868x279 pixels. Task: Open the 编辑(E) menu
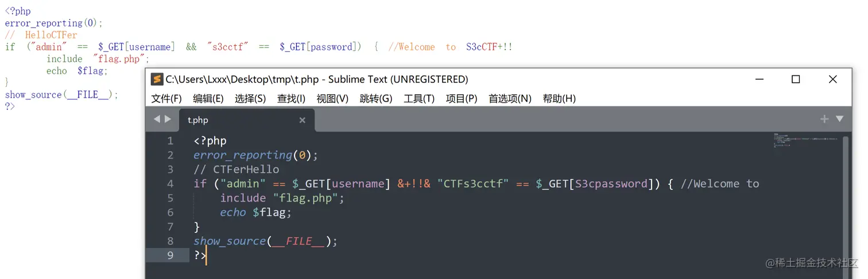tap(208, 99)
